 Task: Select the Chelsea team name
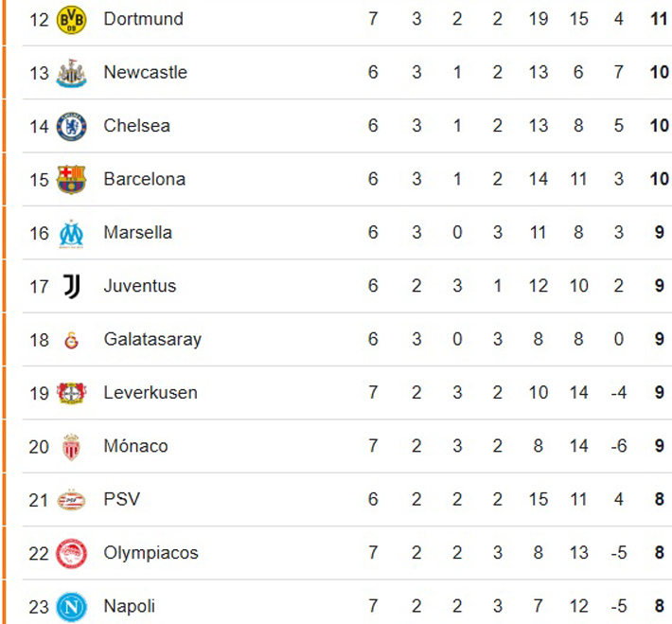[x=136, y=126]
